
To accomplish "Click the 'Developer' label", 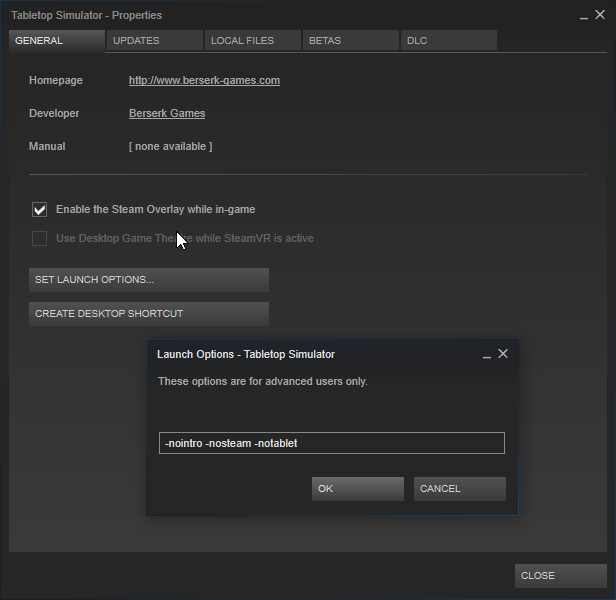I will click(54, 114).
